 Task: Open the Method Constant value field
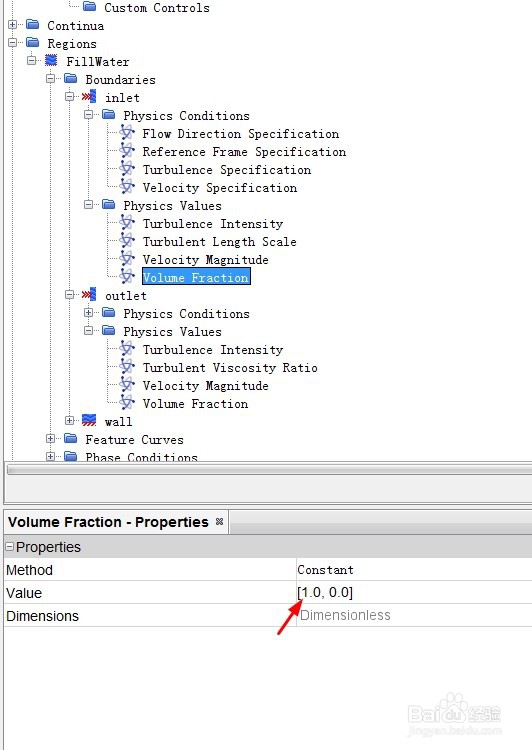point(414,570)
